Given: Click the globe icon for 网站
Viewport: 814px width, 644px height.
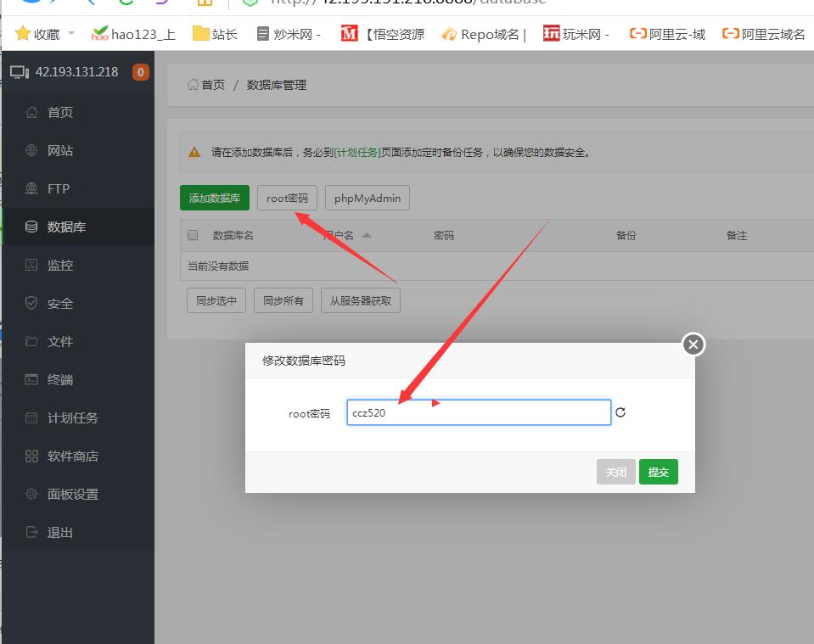Looking at the screenshot, I should pyautogui.click(x=31, y=150).
